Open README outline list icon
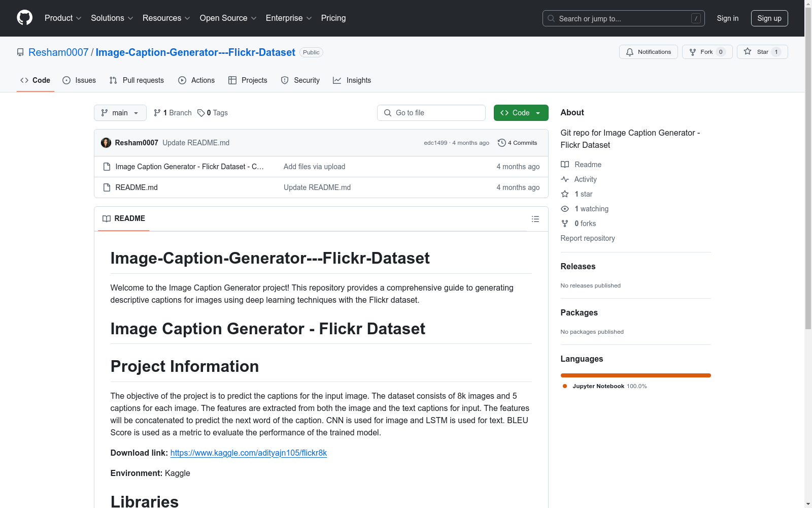Viewport: 812px width, 508px height. pos(535,219)
